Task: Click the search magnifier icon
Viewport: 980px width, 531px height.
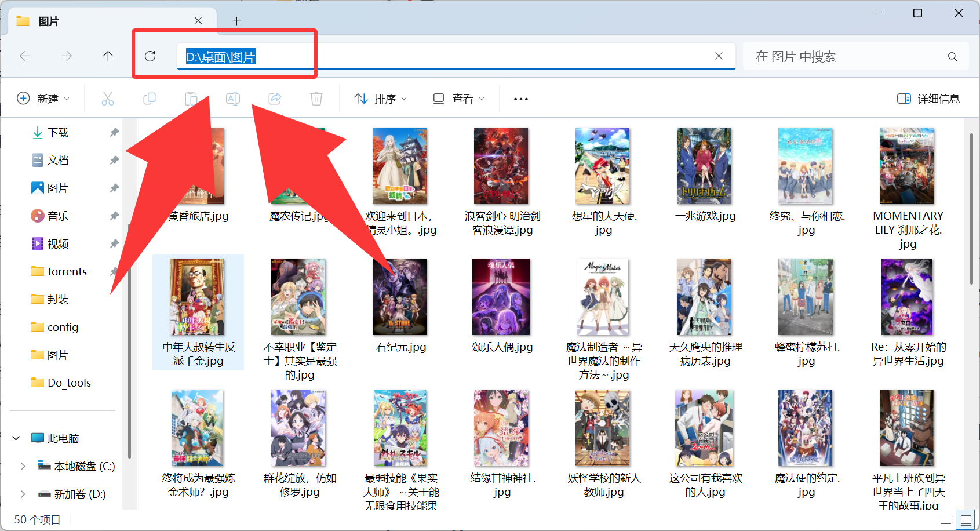Action: tap(952, 57)
